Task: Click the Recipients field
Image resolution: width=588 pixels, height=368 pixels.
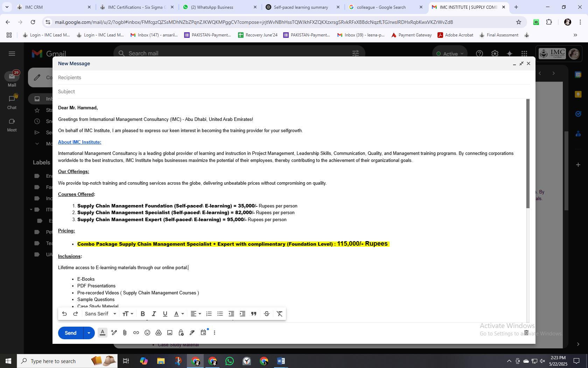Action: 294,77
